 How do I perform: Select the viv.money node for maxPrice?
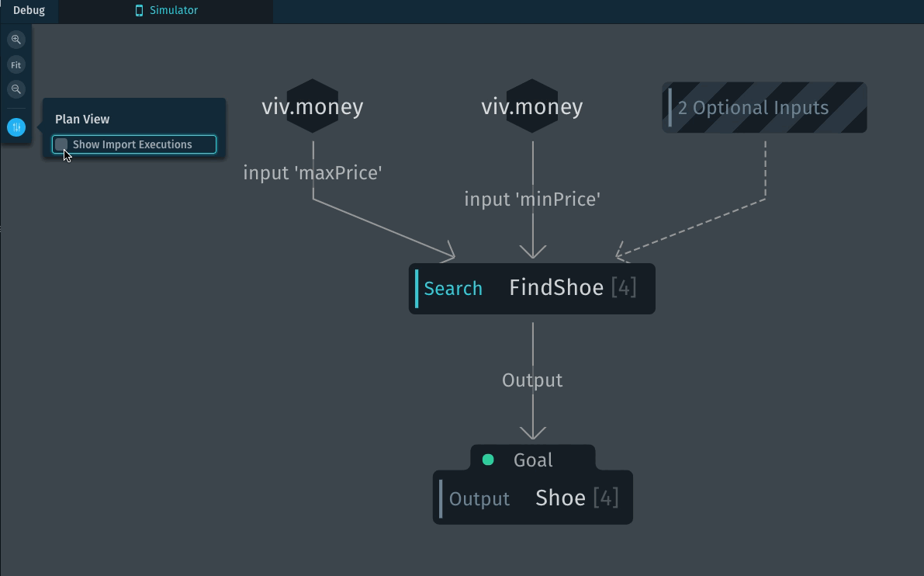313,106
